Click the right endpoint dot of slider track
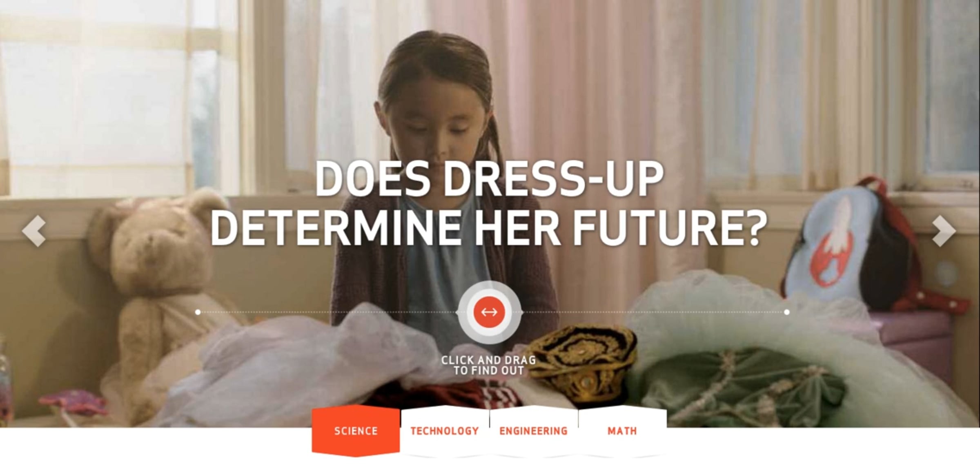This screenshot has height=475, width=980. 787,312
